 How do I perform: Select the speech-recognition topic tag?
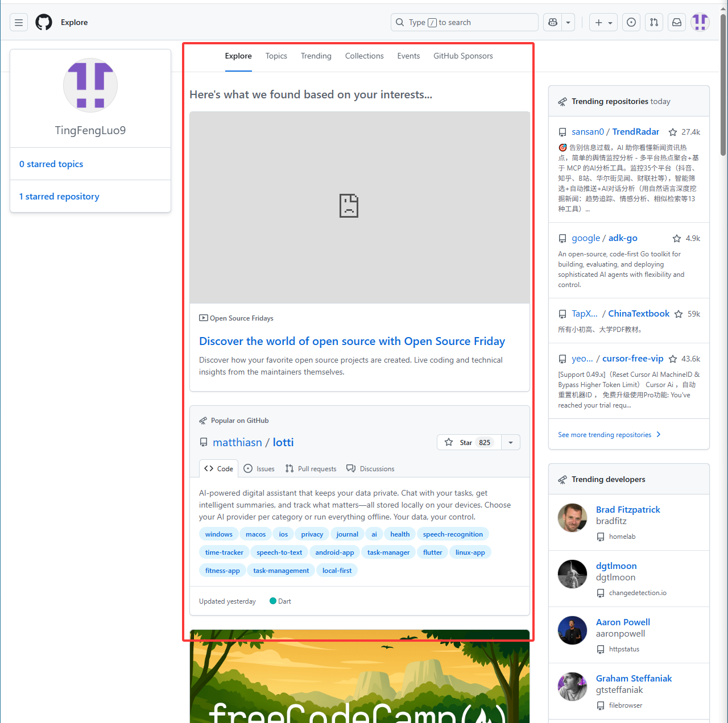point(453,534)
